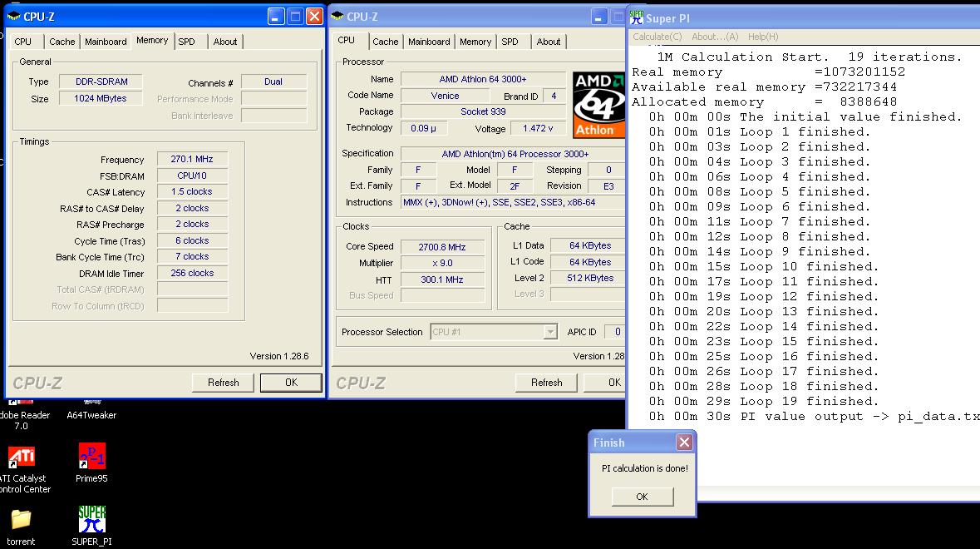Select Memory tab in left CPU-Z

[x=152, y=40]
